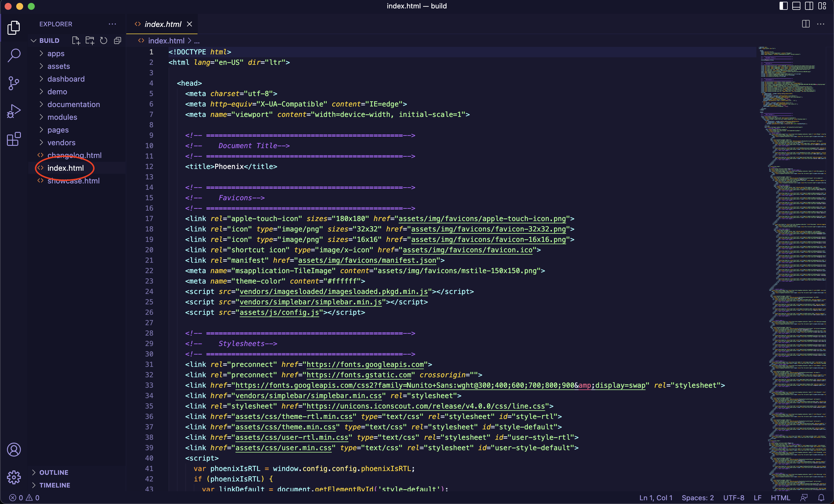Image resolution: width=834 pixels, height=504 pixels.
Task: Expand the demo folder
Action: [x=77, y=92]
